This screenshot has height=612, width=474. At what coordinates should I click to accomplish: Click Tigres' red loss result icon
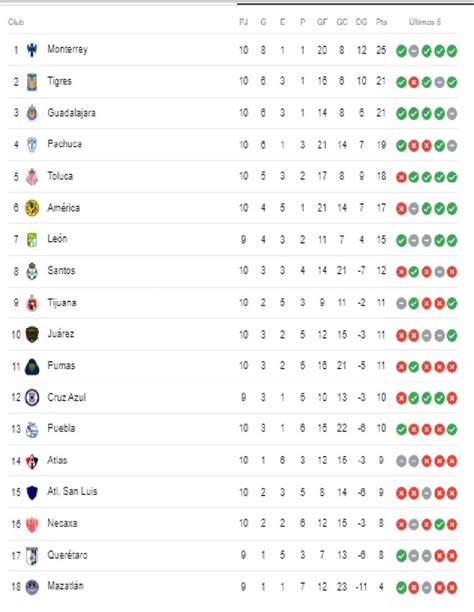(x=413, y=82)
